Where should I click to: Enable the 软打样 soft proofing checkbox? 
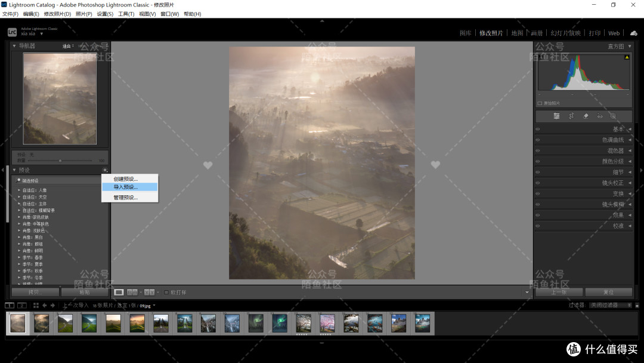pos(166,293)
